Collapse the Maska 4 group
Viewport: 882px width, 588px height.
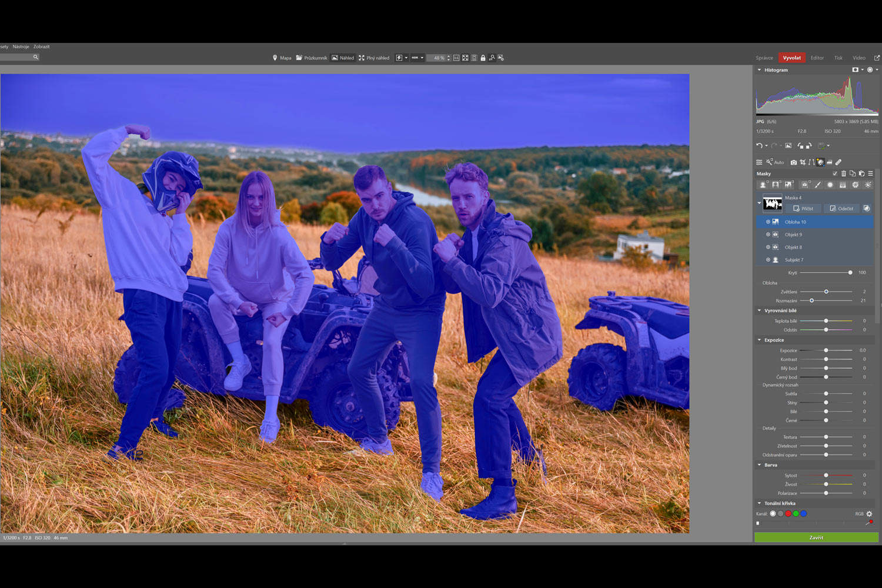[759, 203]
